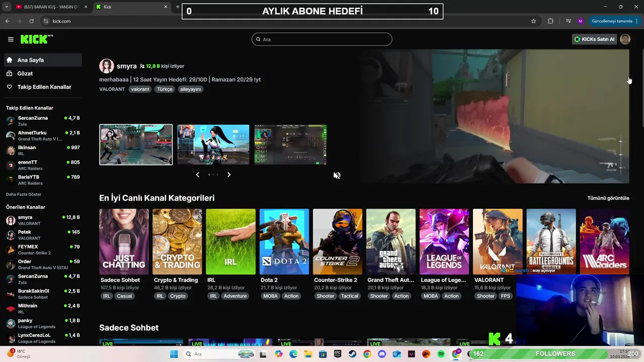The width and height of the screenshot is (644, 362).
Task: Open Crypto & Trading category card
Action: pos(177,242)
